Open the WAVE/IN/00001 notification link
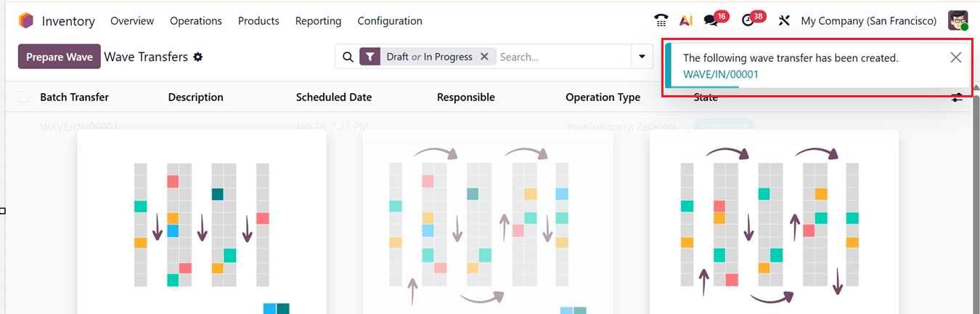 (721, 74)
